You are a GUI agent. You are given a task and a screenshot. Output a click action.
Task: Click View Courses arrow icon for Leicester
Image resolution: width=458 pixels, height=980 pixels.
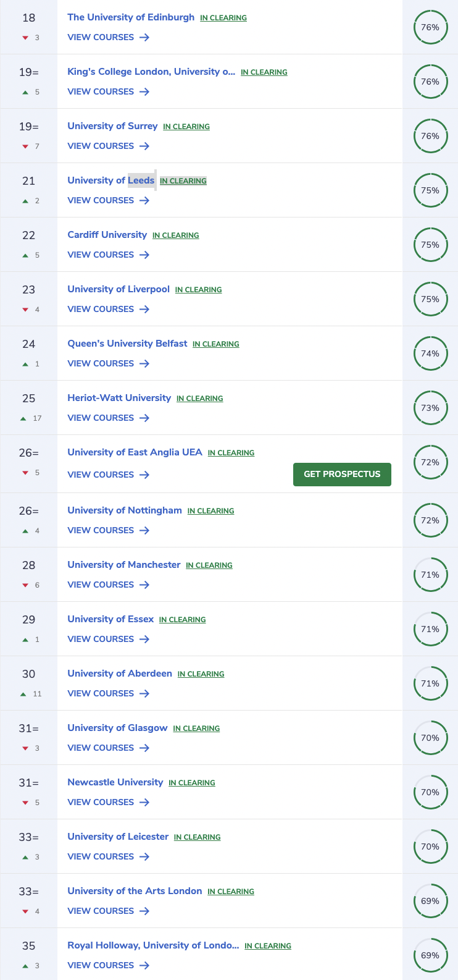point(144,857)
